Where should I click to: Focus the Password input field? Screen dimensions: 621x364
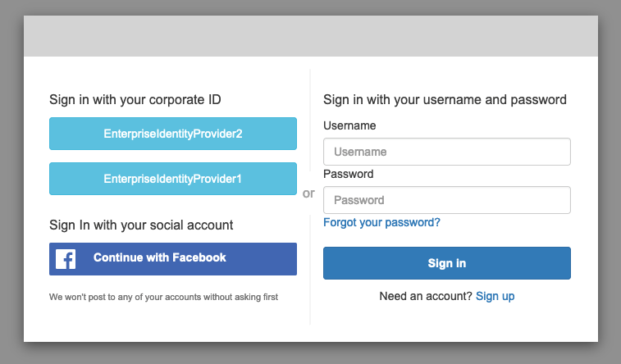(x=446, y=200)
